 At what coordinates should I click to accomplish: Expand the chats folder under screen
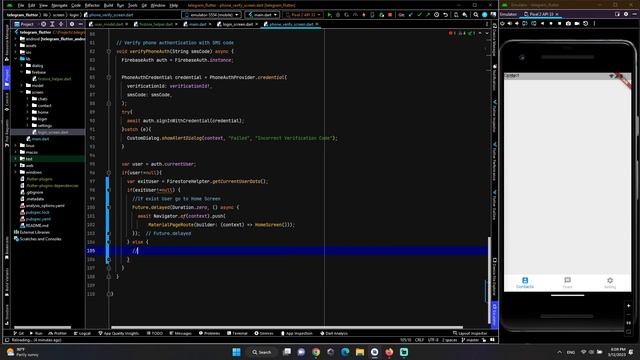tap(28, 99)
